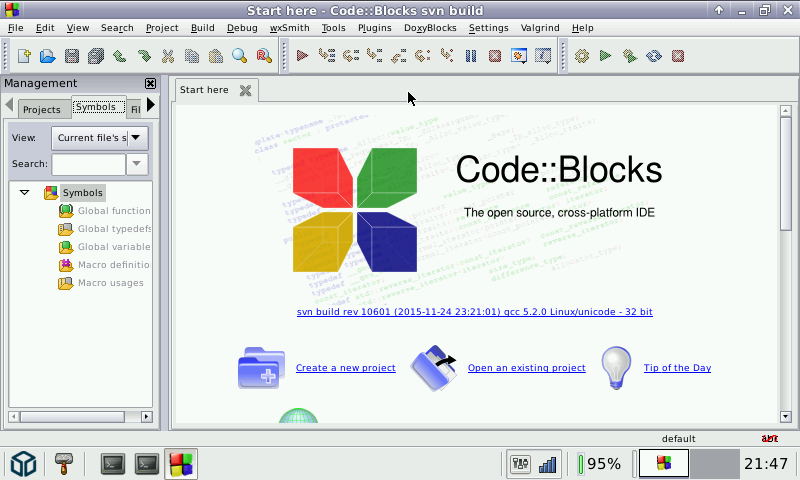Click the Build gear icon

pyautogui.click(x=582, y=55)
